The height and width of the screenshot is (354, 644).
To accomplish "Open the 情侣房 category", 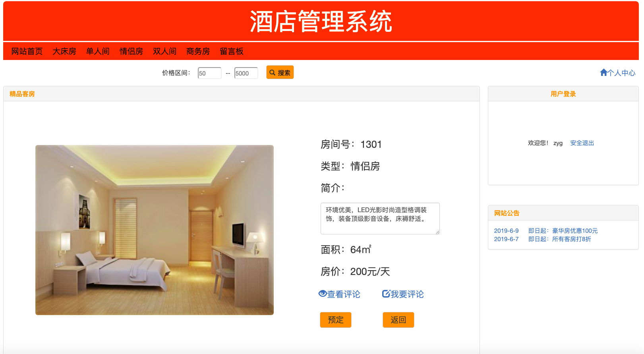I will tap(131, 51).
